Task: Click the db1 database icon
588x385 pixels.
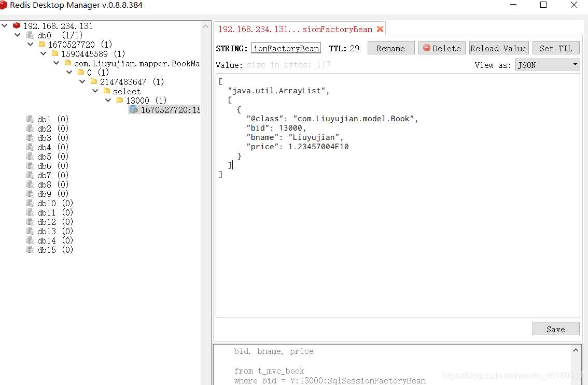Action: tap(30, 119)
